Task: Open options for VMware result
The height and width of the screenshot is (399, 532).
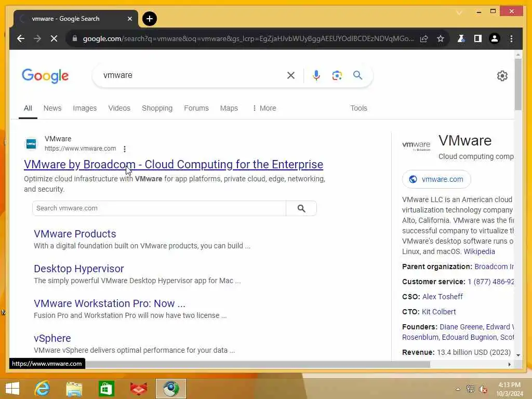Action: pos(125,149)
